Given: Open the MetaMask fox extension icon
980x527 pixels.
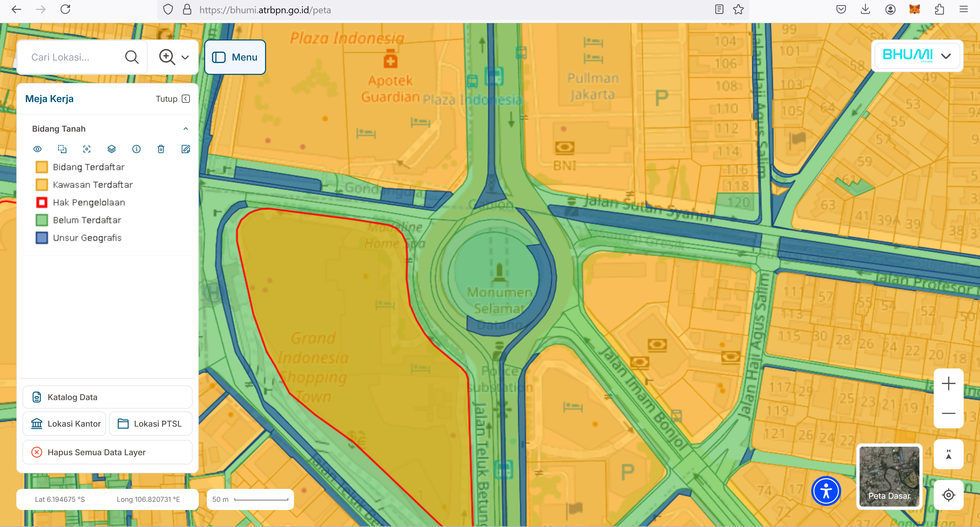Looking at the screenshot, I should pos(914,10).
